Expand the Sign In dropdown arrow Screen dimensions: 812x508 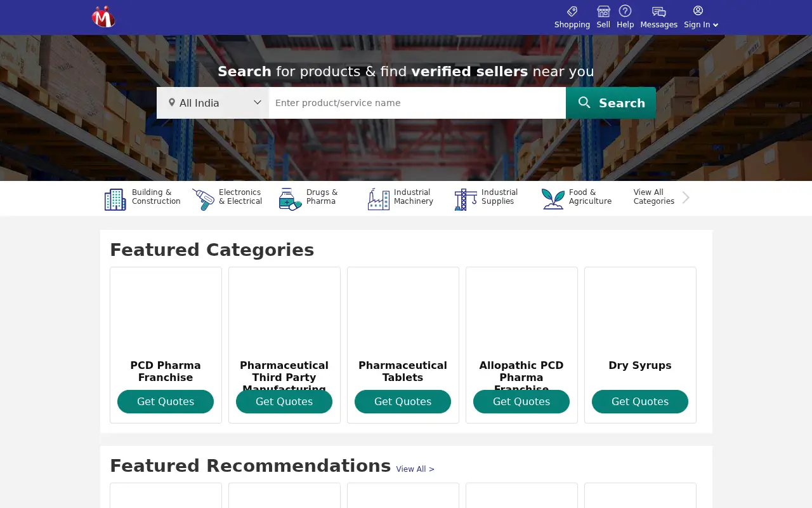(716, 25)
